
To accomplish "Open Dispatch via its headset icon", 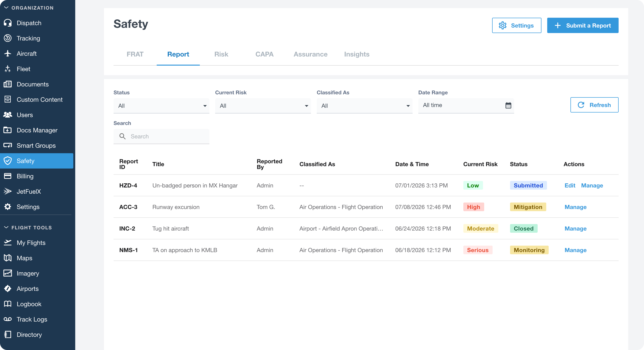I will pyautogui.click(x=8, y=23).
